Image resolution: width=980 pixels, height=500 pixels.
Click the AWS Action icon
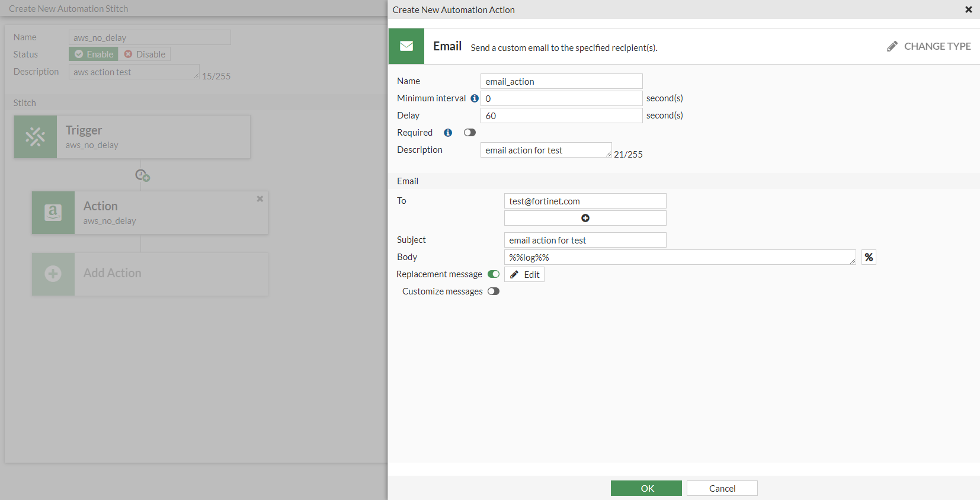pos(53,213)
